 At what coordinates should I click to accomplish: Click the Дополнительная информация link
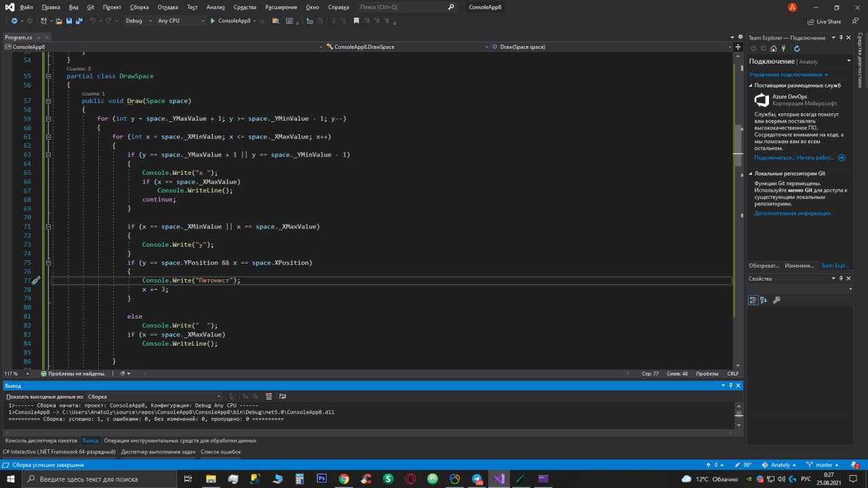click(791, 213)
